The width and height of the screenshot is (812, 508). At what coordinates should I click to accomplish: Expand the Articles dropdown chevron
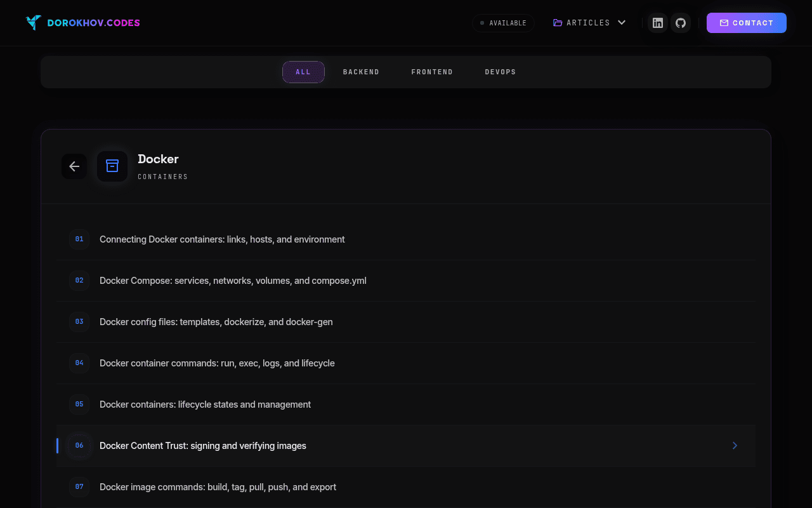point(622,23)
